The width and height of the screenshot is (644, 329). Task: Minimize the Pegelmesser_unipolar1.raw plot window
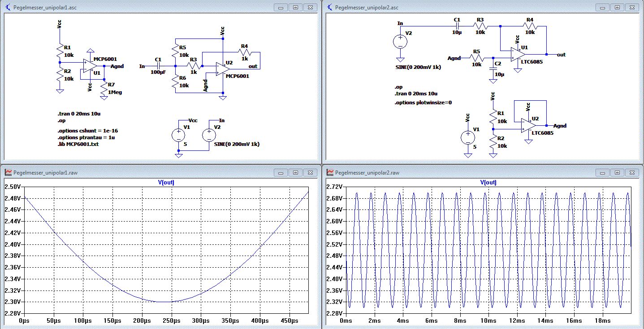(281, 172)
